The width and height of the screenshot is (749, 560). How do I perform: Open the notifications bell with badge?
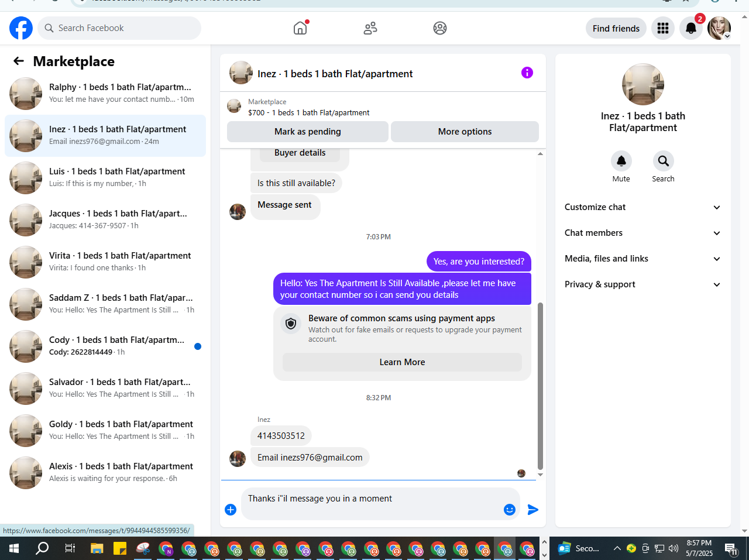click(691, 28)
